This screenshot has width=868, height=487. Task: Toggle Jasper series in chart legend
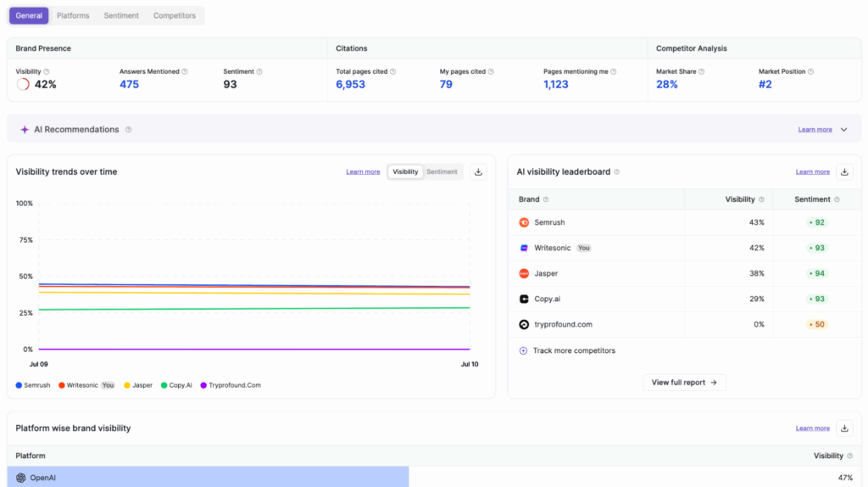pyautogui.click(x=138, y=385)
